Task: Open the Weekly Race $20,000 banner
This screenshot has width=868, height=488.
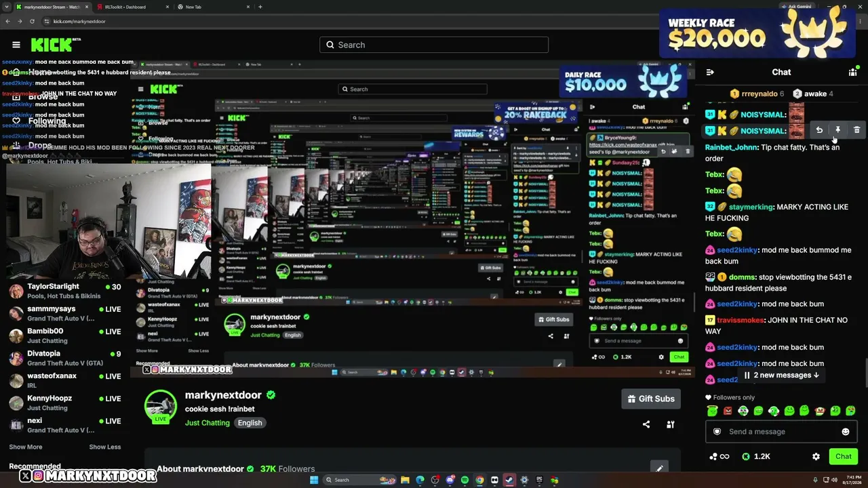Action: (757, 32)
